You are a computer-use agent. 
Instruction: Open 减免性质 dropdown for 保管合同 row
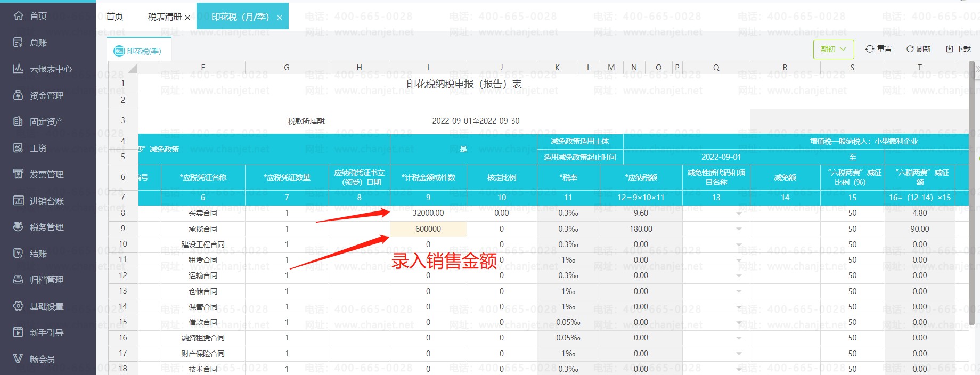(739, 307)
